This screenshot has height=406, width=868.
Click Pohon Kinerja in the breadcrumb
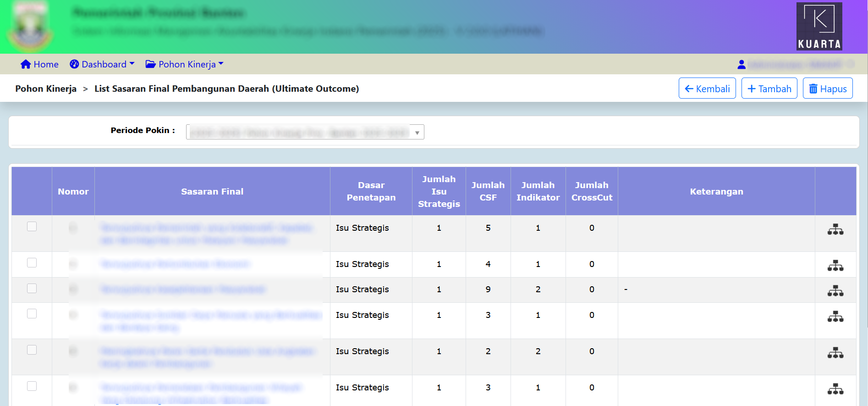46,89
